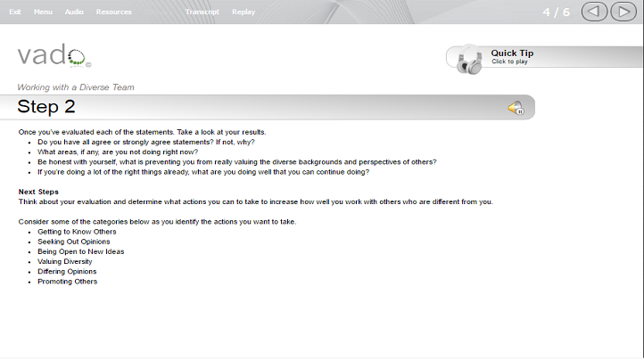
Task: Open Resources in the top bar
Action: click(x=114, y=12)
